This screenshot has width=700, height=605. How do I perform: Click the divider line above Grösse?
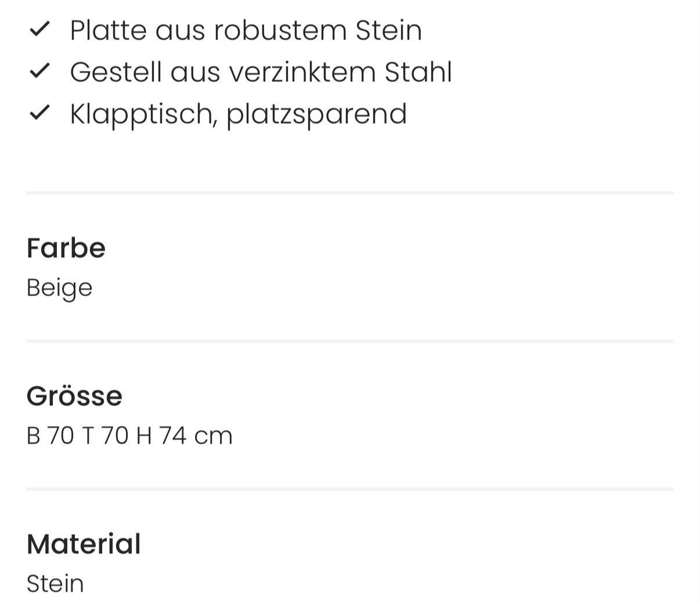pyautogui.click(x=350, y=341)
